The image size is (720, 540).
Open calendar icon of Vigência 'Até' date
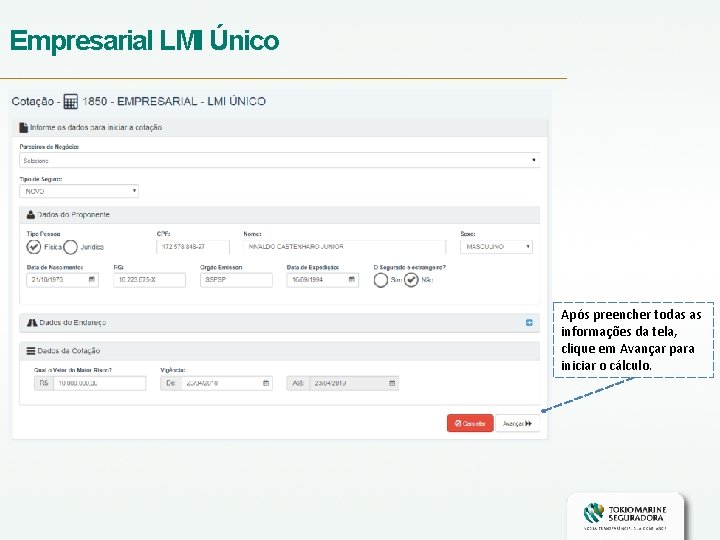click(392, 383)
